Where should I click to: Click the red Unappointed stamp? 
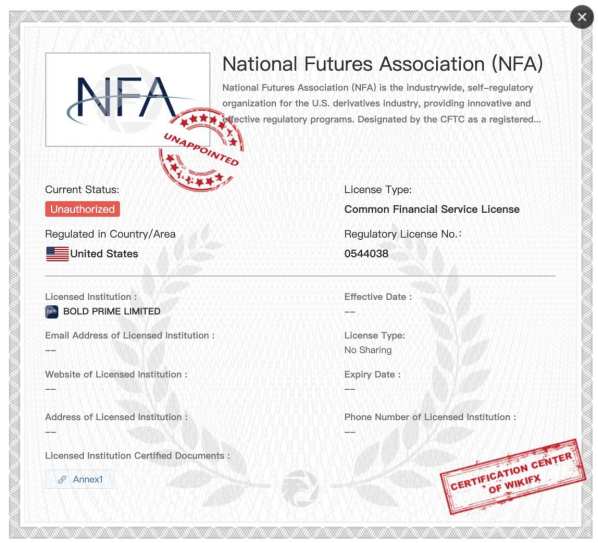[x=201, y=150]
